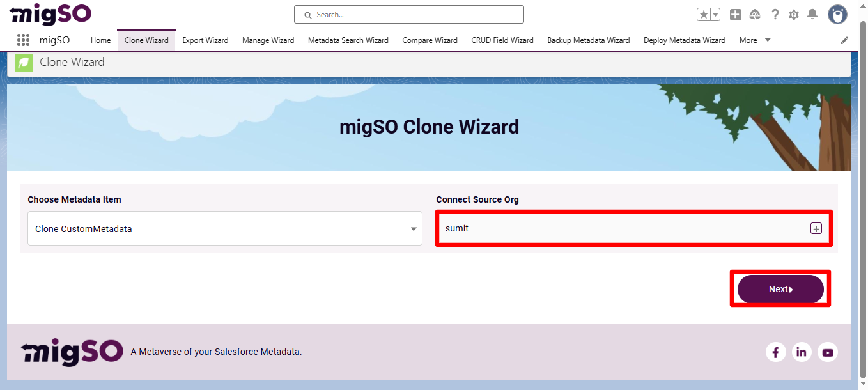868x390 pixels.
Task: Open the user profile avatar
Action: click(837, 14)
